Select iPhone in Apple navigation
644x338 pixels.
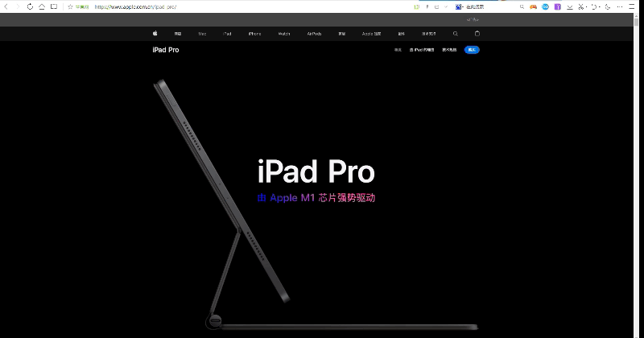point(254,34)
